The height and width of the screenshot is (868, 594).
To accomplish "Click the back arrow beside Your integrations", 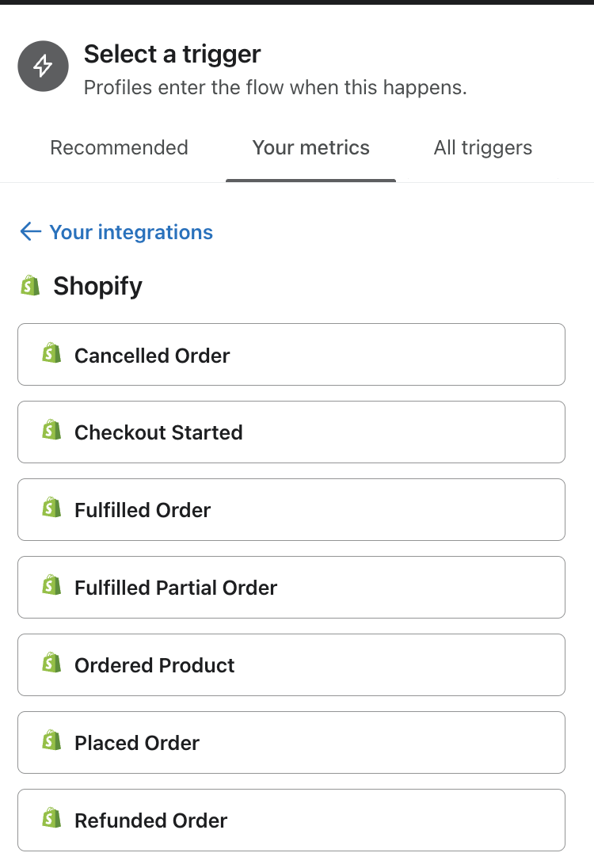I will [30, 231].
